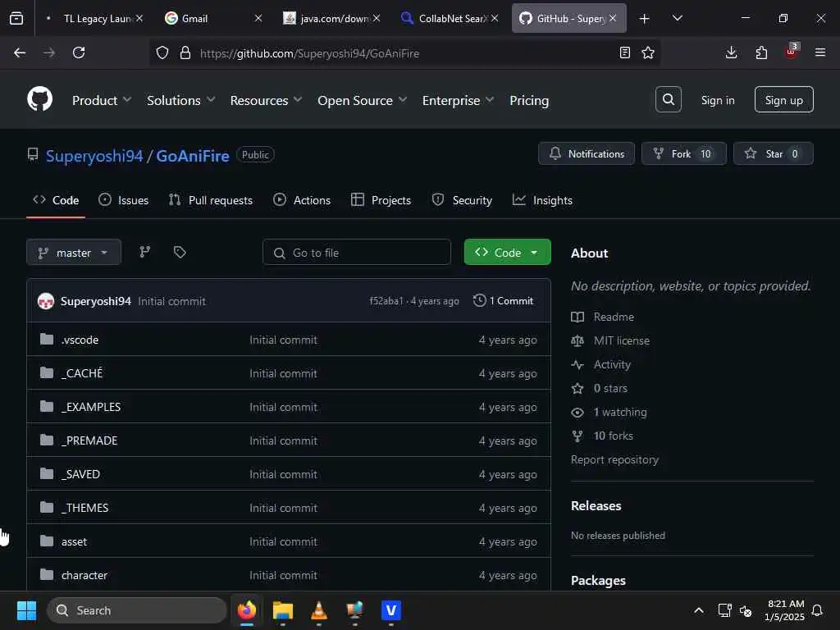Open Firefox View icon

pyautogui.click(x=16, y=18)
